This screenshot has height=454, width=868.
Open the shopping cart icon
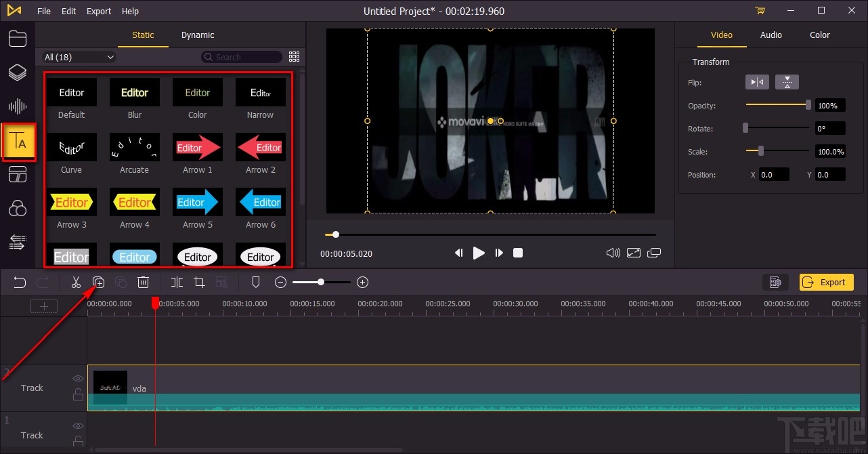point(760,11)
